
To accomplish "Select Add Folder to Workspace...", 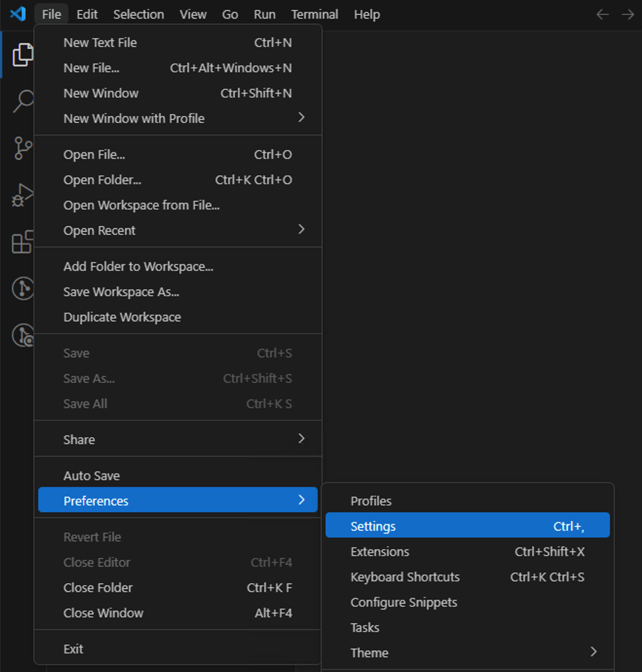I will pyautogui.click(x=178, y=267).
